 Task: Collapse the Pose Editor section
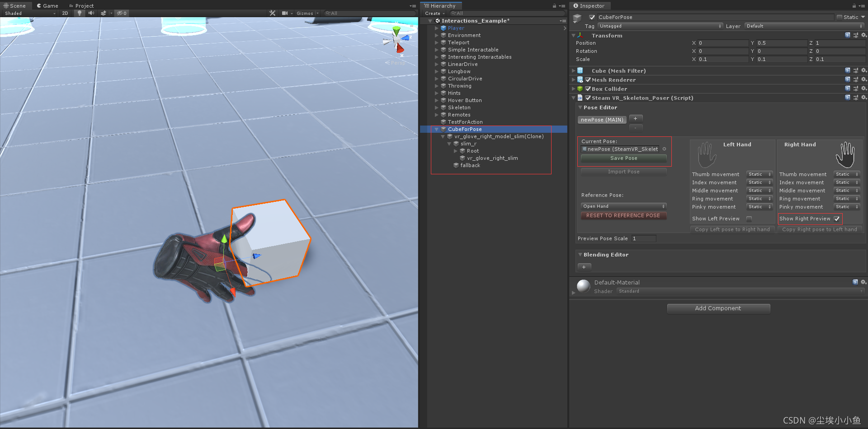click(580, 107)
